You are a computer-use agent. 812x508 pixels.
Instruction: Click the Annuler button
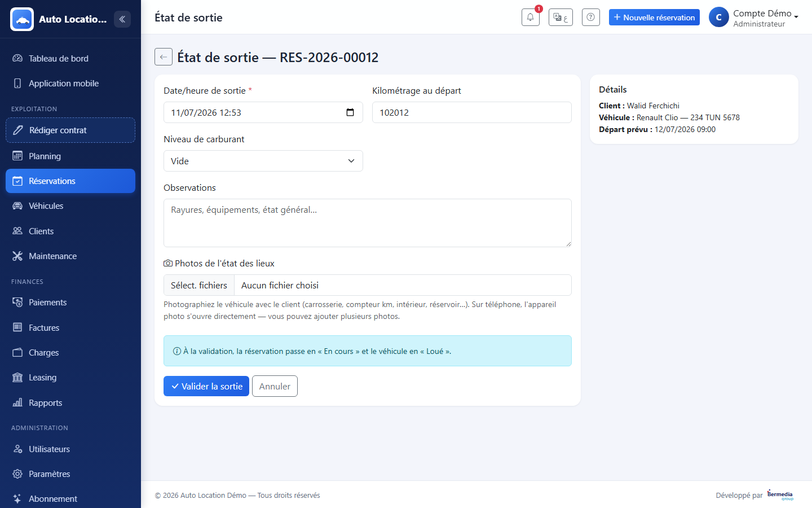[275, 386]
